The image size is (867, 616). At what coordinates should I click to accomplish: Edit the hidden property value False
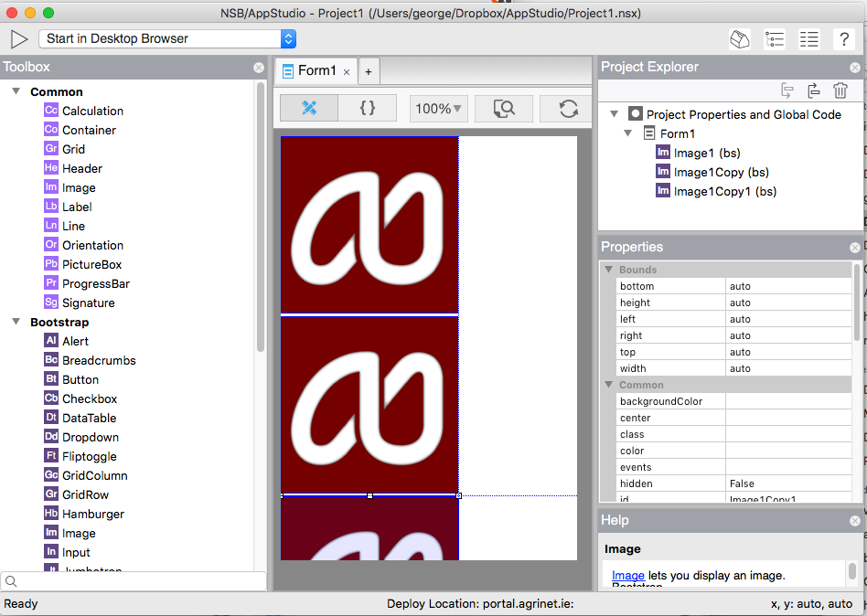pyautogui.click(x=788, y=483)
